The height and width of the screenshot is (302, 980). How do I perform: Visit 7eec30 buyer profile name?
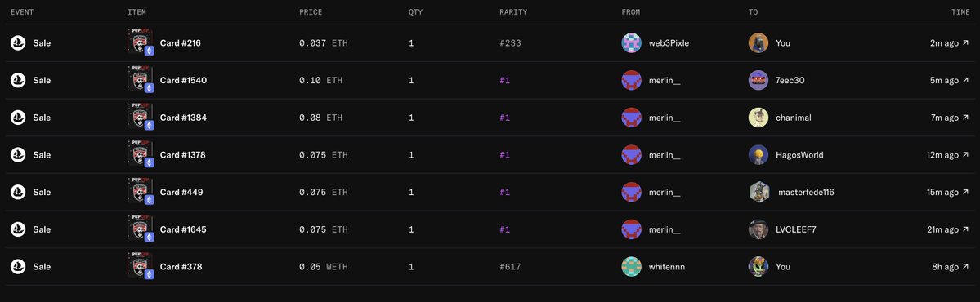pos(790,81)
